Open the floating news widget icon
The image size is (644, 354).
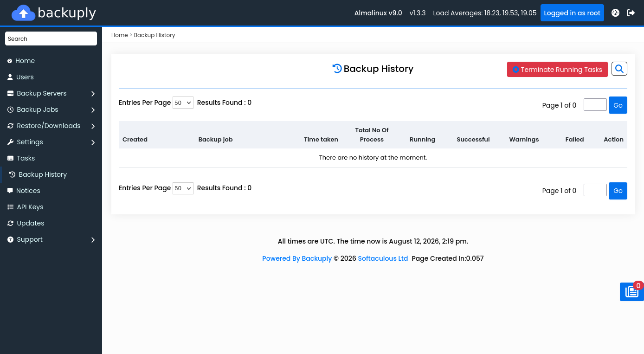pyautogui.click(x=632, y=292)
